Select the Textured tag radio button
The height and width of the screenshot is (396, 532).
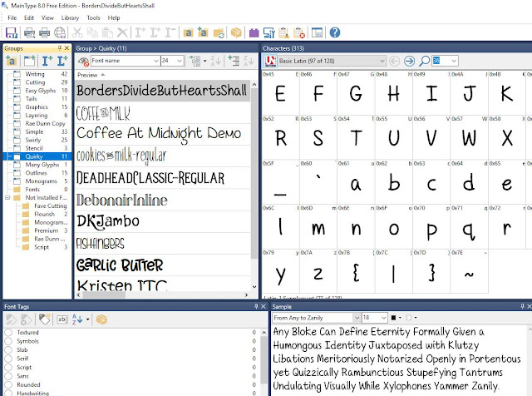[8, 333]
